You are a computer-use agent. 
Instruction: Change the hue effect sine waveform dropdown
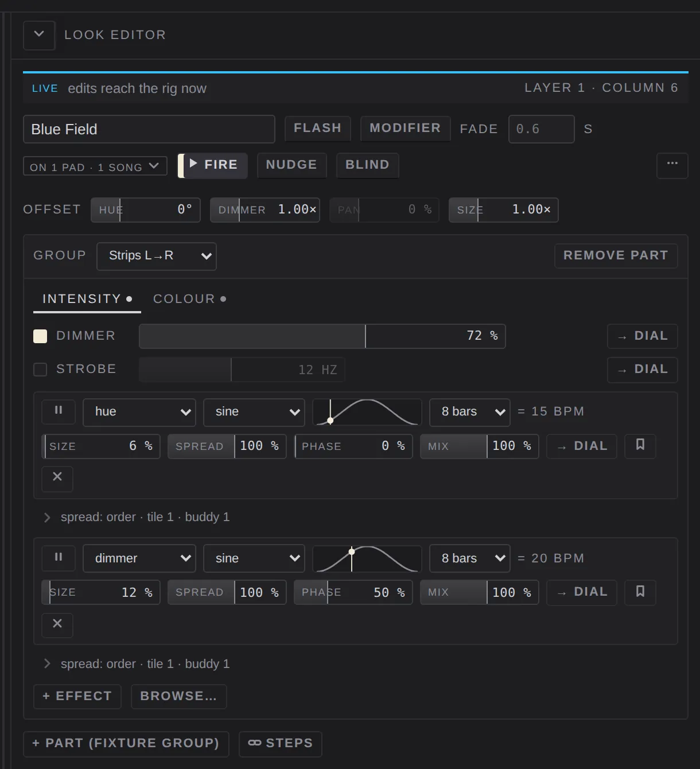[254, 412]
